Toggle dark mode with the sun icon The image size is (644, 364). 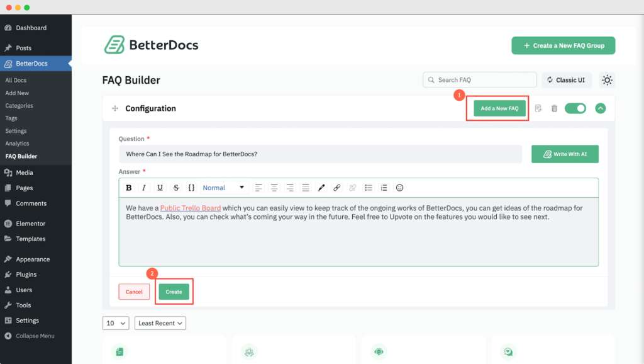pos(606,80)
